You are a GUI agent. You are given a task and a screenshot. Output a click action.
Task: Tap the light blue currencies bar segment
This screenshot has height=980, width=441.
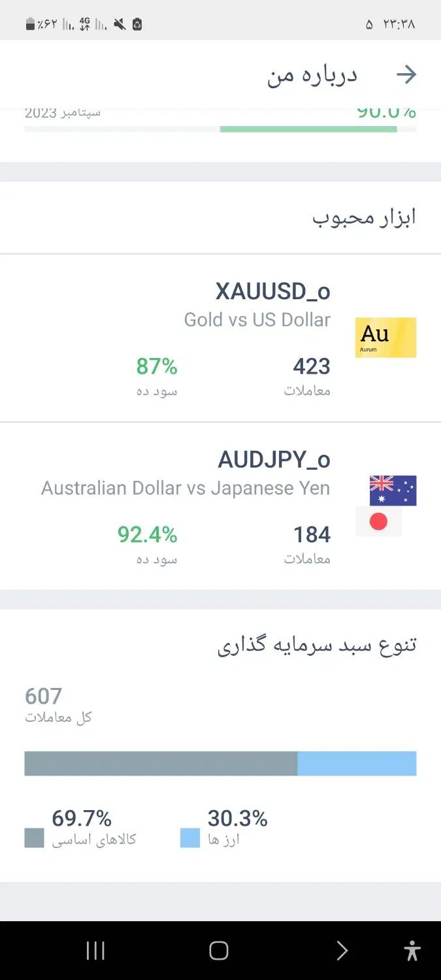[357, 763]
